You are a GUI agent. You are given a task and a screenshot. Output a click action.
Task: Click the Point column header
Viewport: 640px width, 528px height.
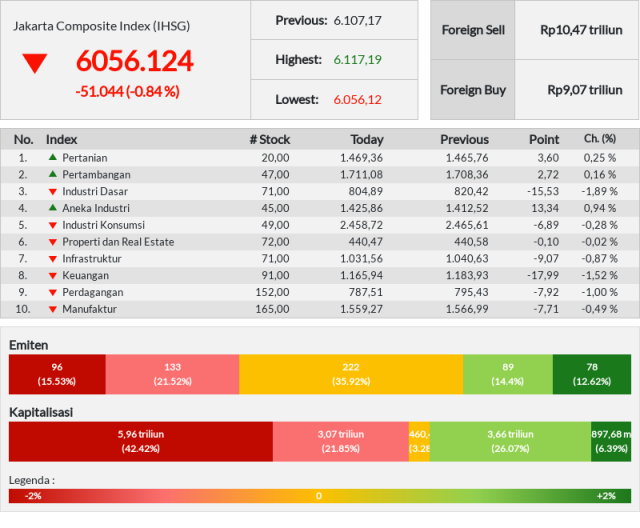[x=544, y=140]
